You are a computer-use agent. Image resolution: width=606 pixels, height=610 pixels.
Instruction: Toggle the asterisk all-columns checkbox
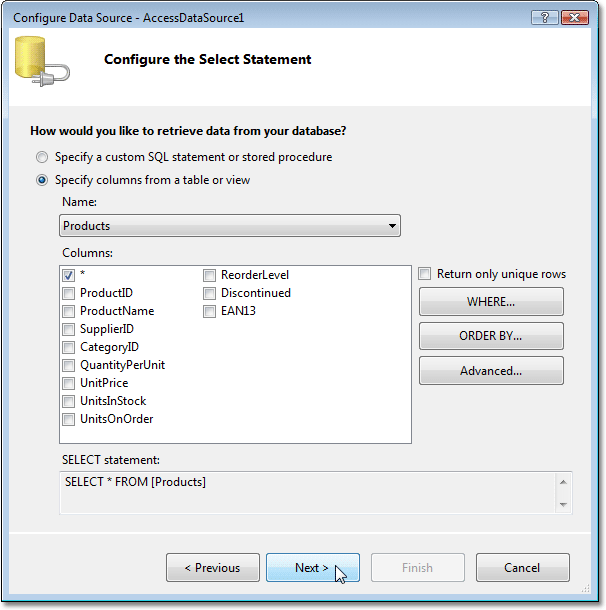point(68,275)
